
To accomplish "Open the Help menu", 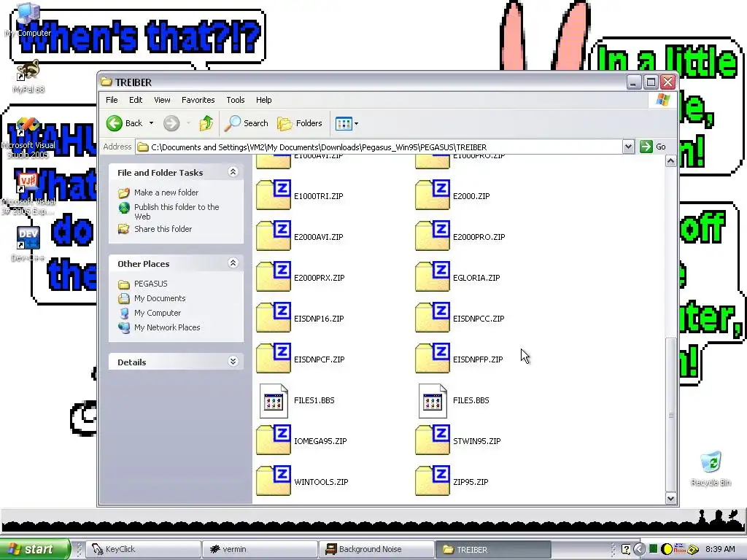I will (x=263, y=100).
